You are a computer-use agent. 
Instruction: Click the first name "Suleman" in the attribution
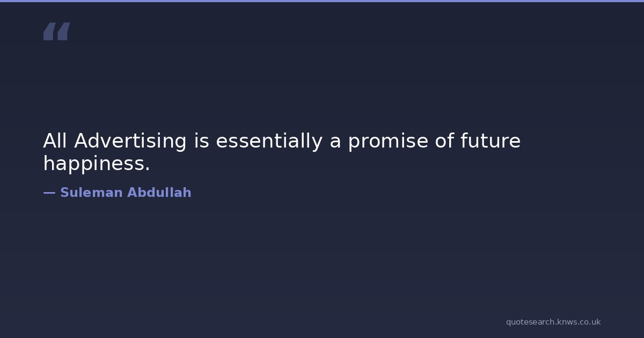click(x=91, y=193)
